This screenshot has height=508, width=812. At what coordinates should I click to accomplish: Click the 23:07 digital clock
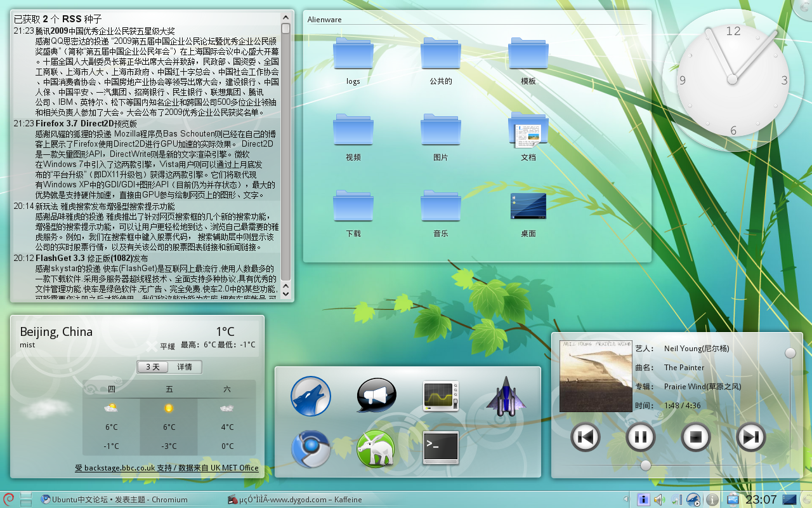[x=761, y=500]
